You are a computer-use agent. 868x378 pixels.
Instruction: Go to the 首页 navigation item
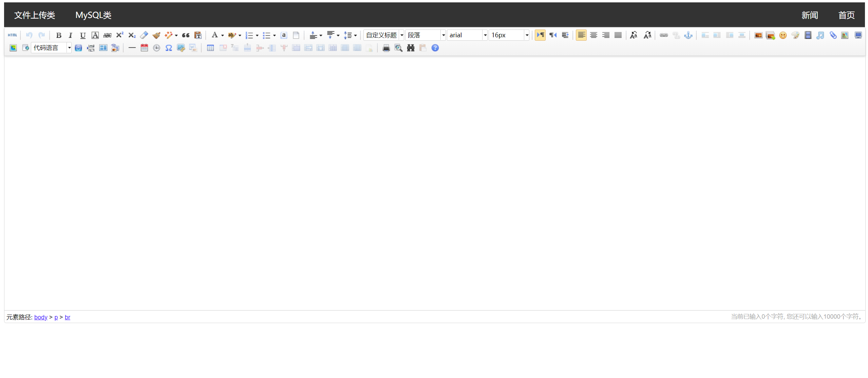846,15
